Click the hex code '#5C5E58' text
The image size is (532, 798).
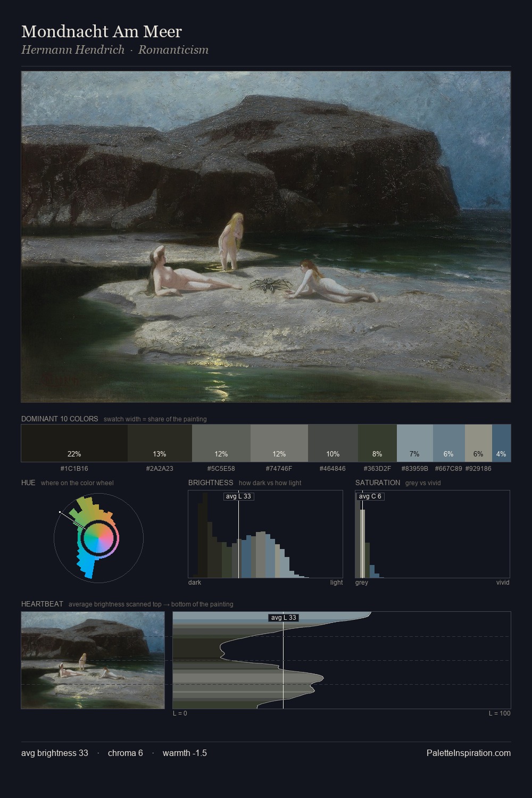[221, 469]
